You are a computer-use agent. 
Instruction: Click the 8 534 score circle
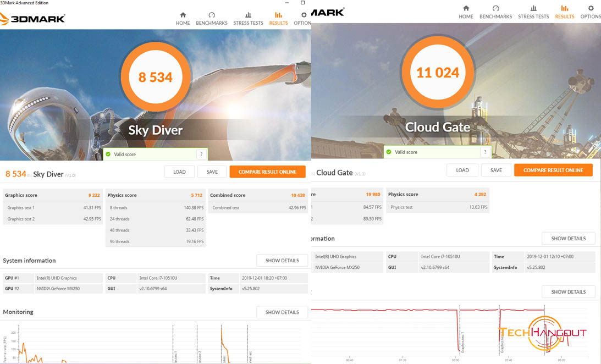pyautogui.click(x=156, y=77)
